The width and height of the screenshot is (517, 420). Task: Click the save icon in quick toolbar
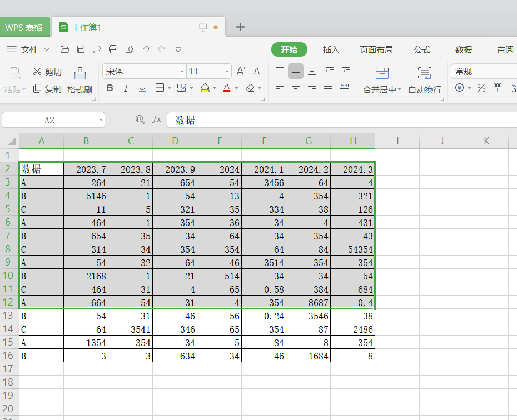click(x=81, y=49)
